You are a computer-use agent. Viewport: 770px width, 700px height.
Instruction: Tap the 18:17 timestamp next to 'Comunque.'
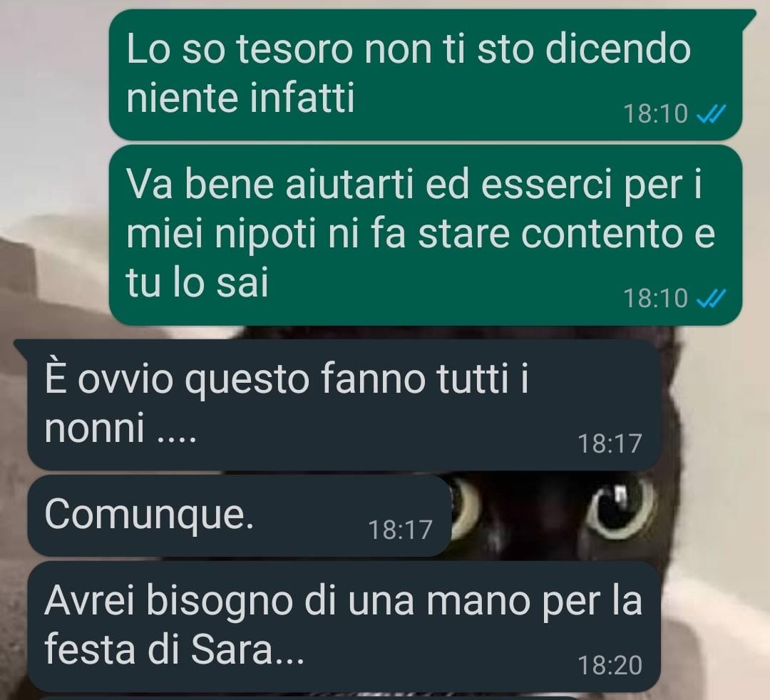(400, 530)
